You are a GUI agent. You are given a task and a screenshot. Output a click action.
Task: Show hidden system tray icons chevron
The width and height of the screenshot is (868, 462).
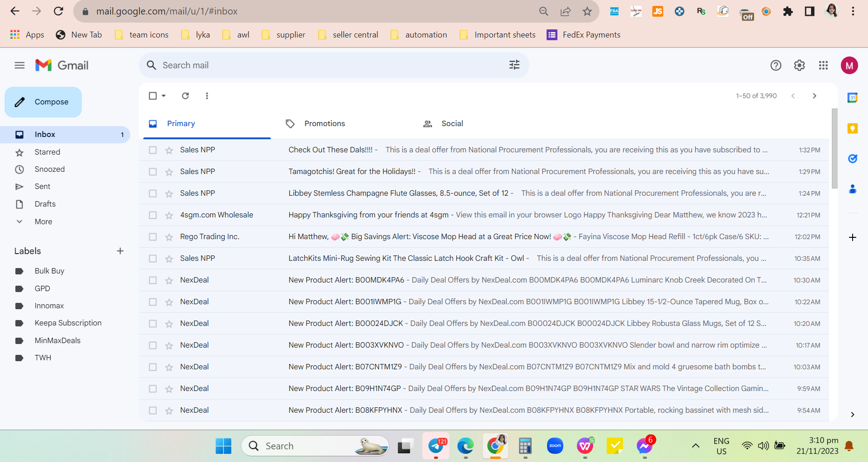(696, 446)
